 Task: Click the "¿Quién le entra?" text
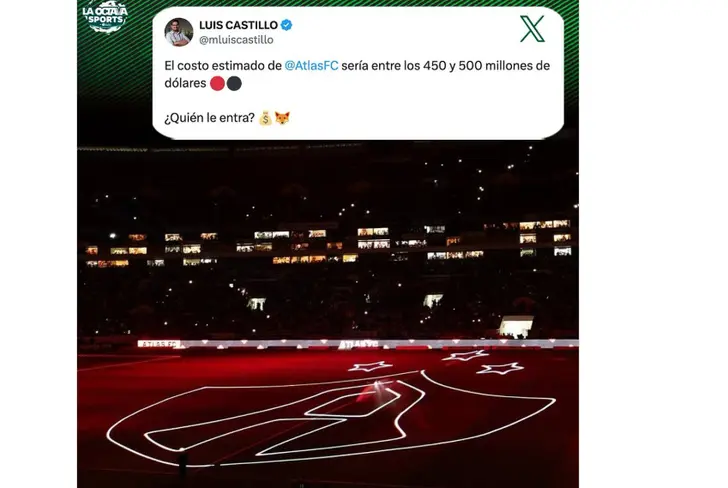(209, 118)
